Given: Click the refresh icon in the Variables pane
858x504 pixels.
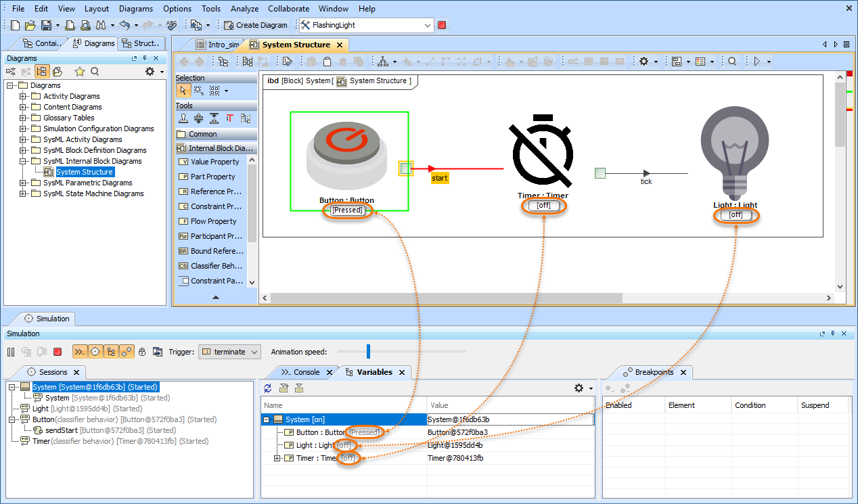Looking at the screenshot, I should click(x=268, y=388).
